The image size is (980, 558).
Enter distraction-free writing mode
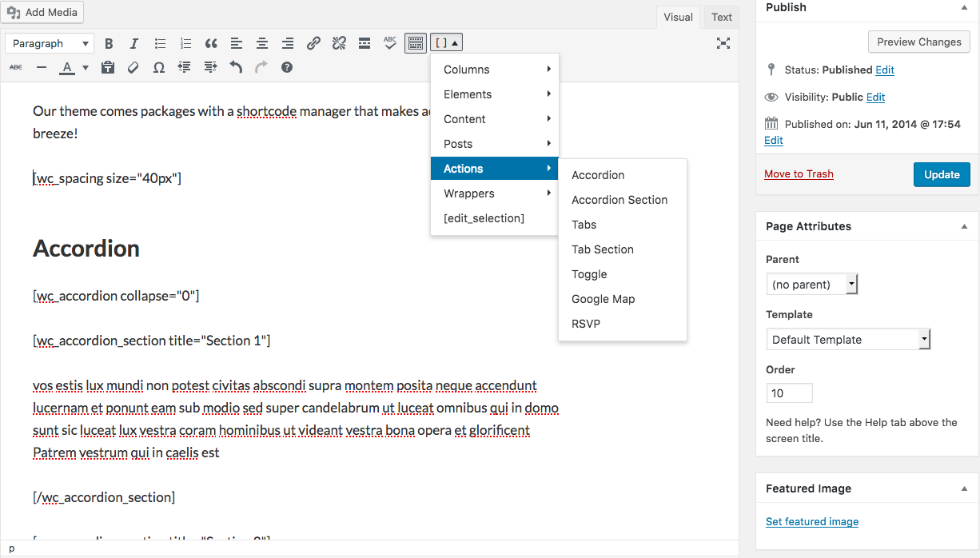(x=723, y=43)
